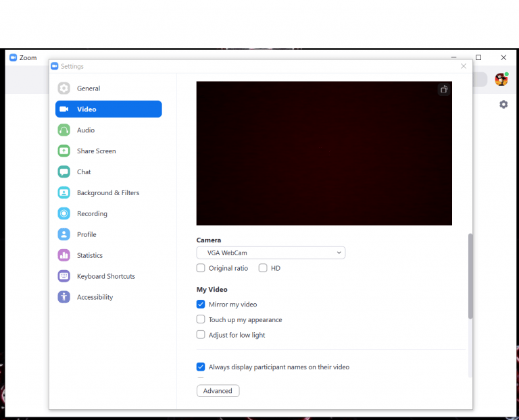Open the Keyboard Shortcuts tab
This screenshot has height=420, width=519.
point(109,275)
